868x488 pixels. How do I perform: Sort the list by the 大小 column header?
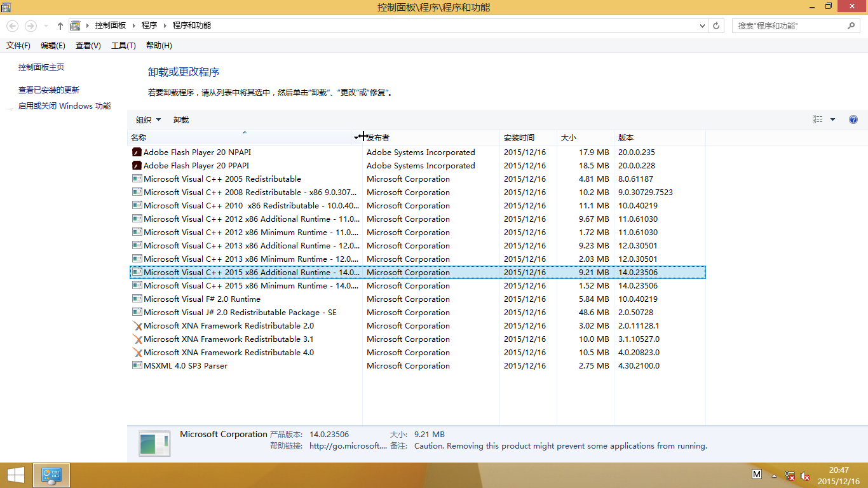(x=568, y=138)
